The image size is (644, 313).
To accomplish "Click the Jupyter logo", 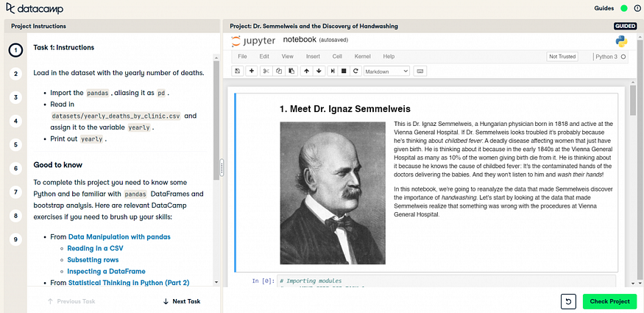I will coord(253,41).
